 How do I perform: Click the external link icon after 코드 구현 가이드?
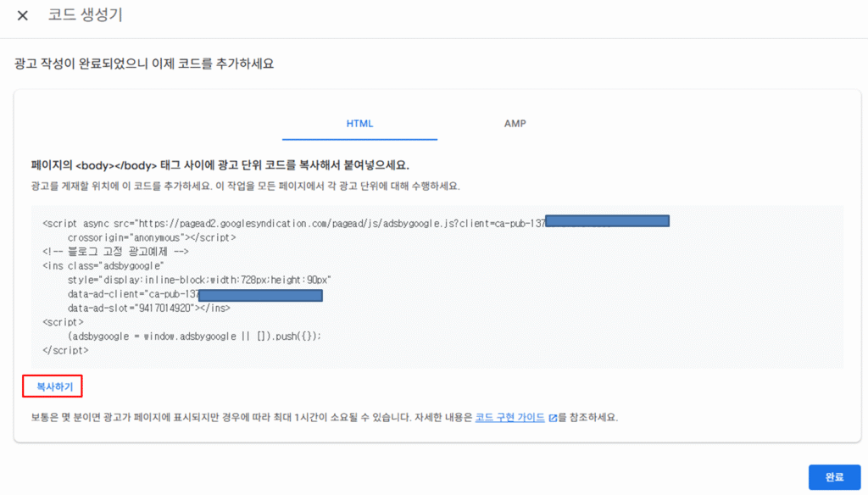pyautogui.click(x=553, y=418)
